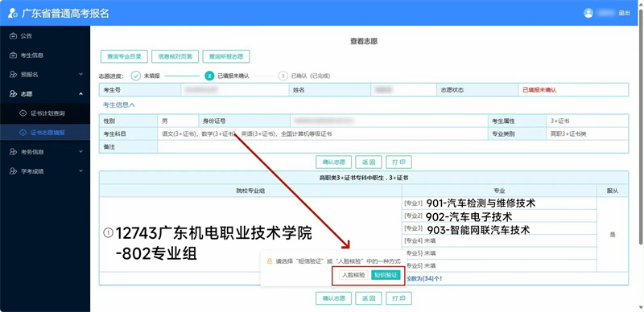Image resolution: width=644 pixels, height=312 pixels.
Task: Choose 人脸核验 in the popup
Action: [x=353, y=275]
